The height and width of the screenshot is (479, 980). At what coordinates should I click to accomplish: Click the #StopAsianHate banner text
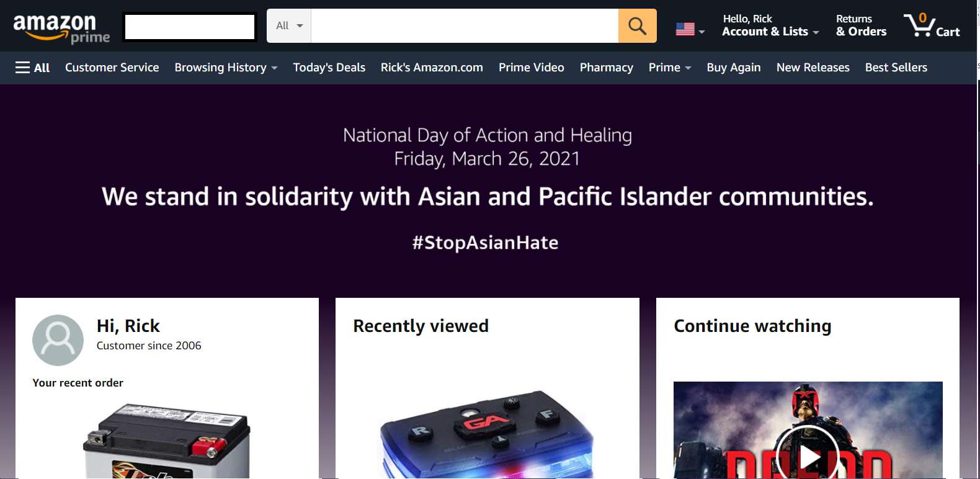coord(486,243)
